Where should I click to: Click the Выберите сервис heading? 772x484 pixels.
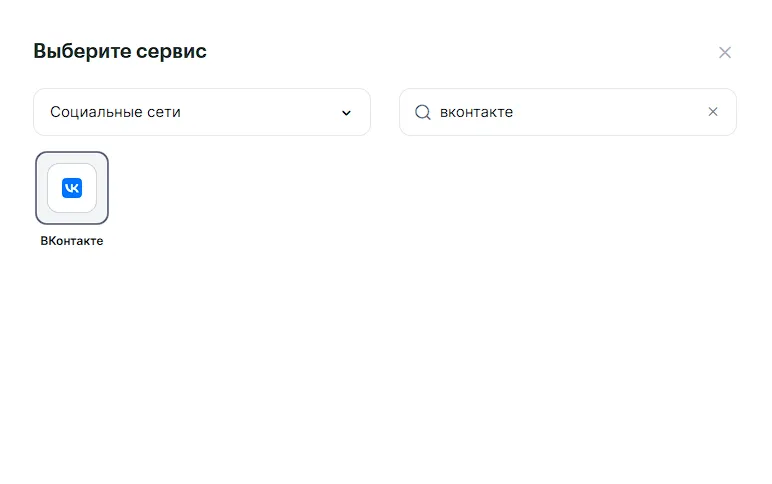click(x=120, y=51)
